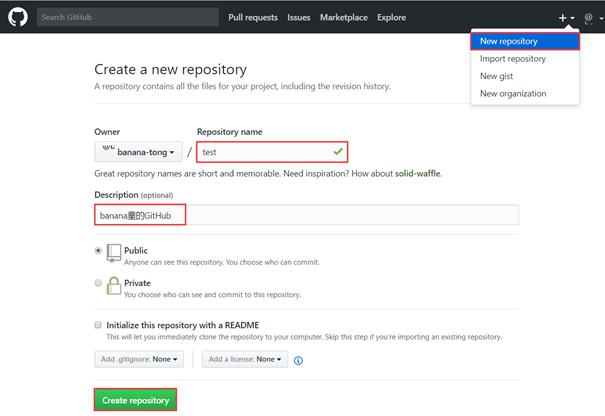The image size is (605, 416).
Task: Click the Public repository book icon
Action: (113, 253)
